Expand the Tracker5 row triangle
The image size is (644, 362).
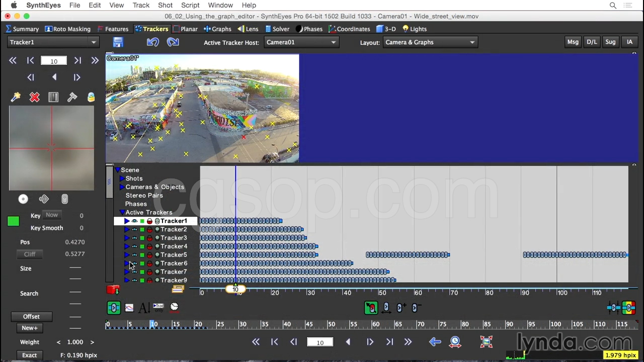click(x=127, y=255)
